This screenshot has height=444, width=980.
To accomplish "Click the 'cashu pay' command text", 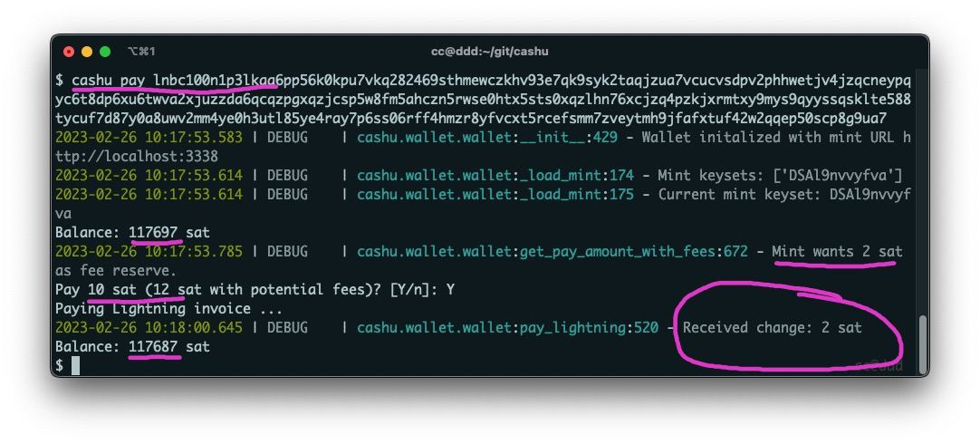I will click(x=110, y=81).
